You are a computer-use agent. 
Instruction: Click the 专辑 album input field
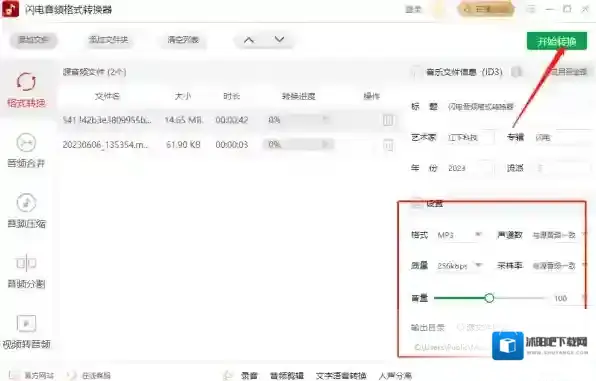562,138
